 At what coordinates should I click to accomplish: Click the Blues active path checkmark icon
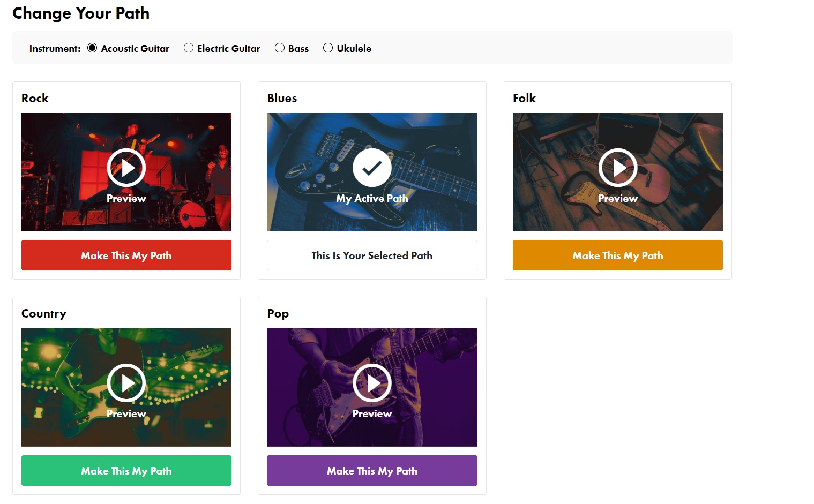pos(371,168)
